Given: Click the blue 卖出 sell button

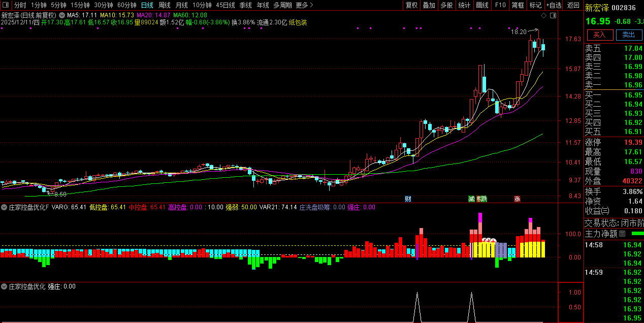Looking at the screenshot, I should point(629,35).
